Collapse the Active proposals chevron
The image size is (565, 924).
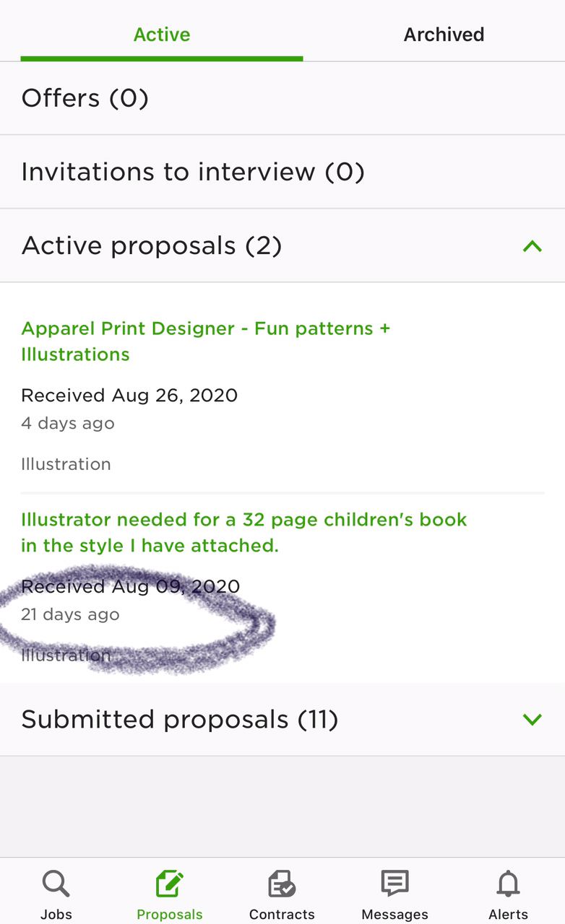[x=532, y=246]
